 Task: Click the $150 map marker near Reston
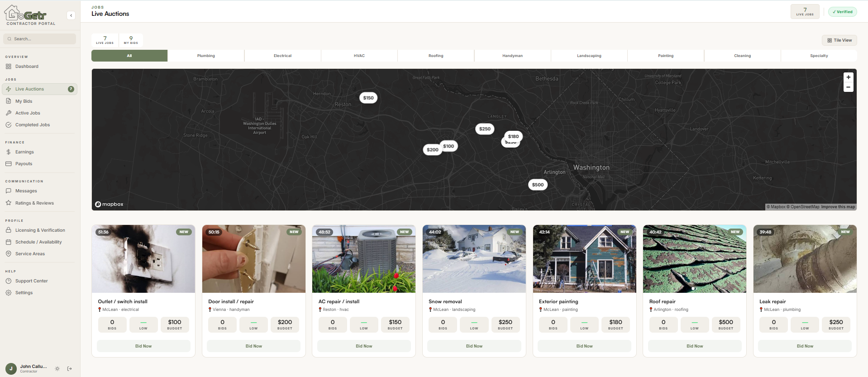tap(368, 98)
